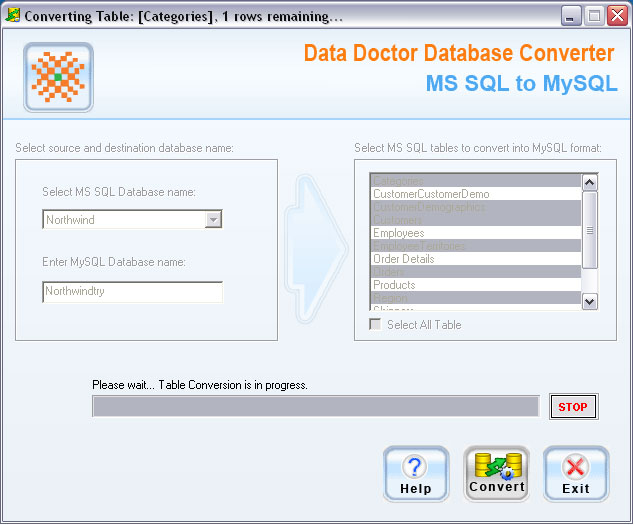Toggle the Select All Table checkbox
This screenshot has height=525, width=634.
[376, 325]
